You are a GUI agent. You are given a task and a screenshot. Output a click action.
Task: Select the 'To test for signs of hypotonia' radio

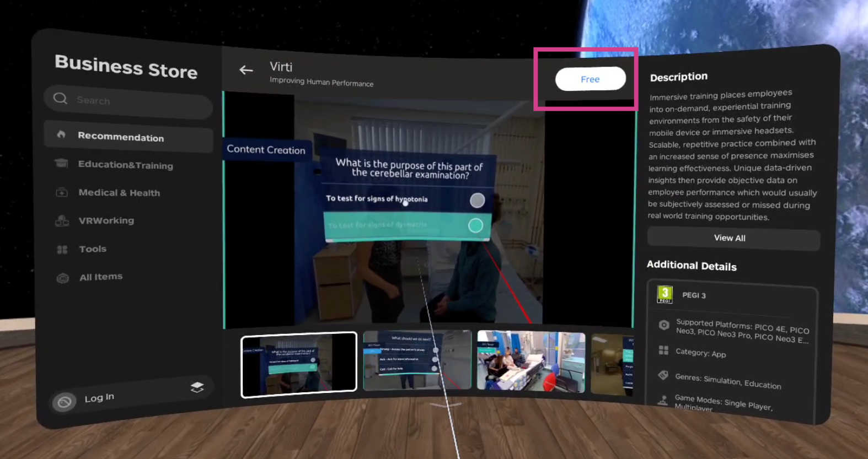tap(477, 200)
